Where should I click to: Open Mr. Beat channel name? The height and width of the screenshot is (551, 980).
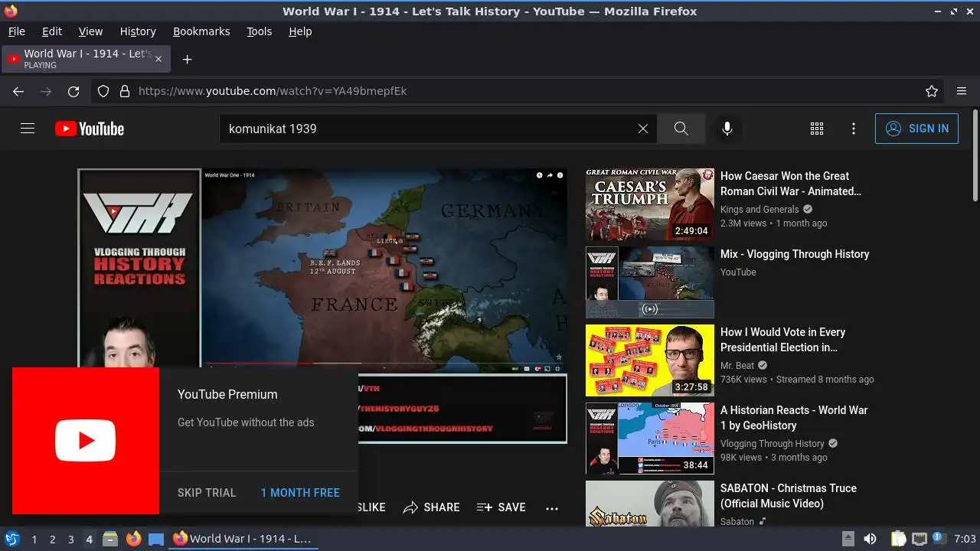[737, 366]
